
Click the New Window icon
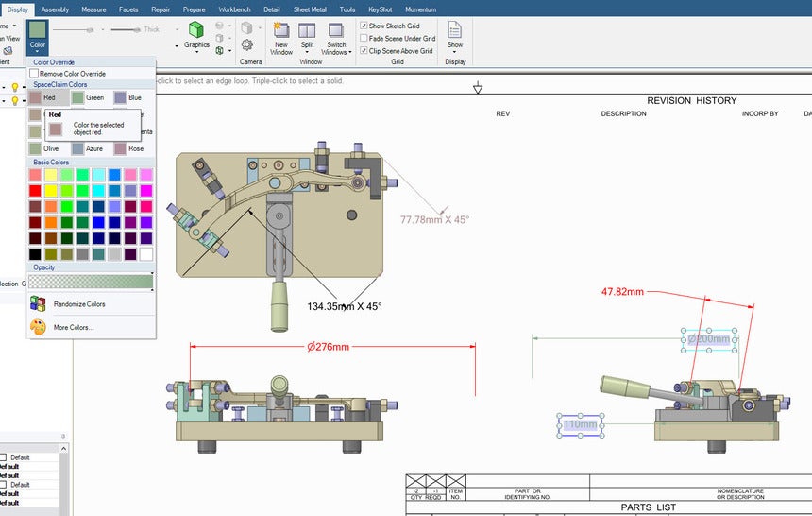click(281, 29)
